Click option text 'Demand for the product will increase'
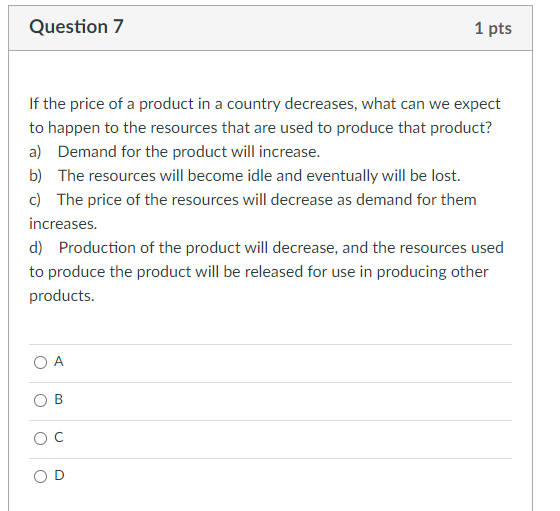 click(189, 152)
